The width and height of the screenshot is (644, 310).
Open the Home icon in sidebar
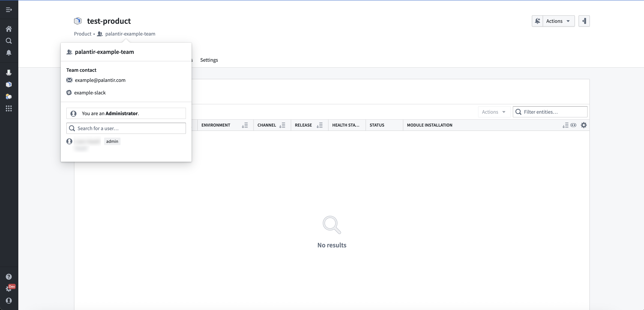pos(9,29)
